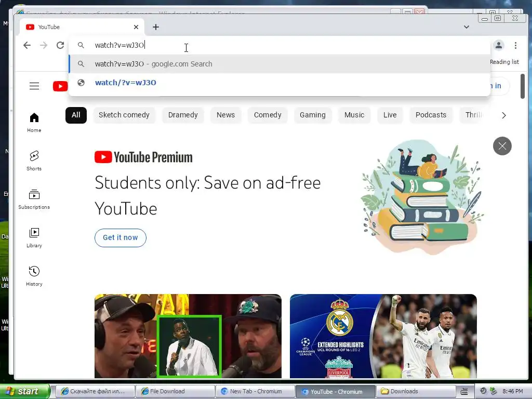Screen dimensions: 532x399
Task: Open History in the sidebar
Action: [34, 276]
